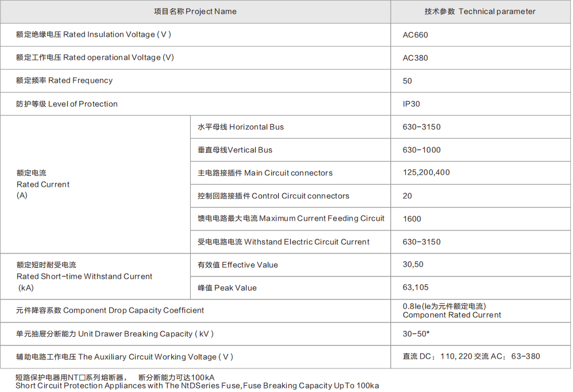Select the Maximum Current Feeding Circuit value 1600
This screenshot has width=573, height=392.
coord(412,218)
